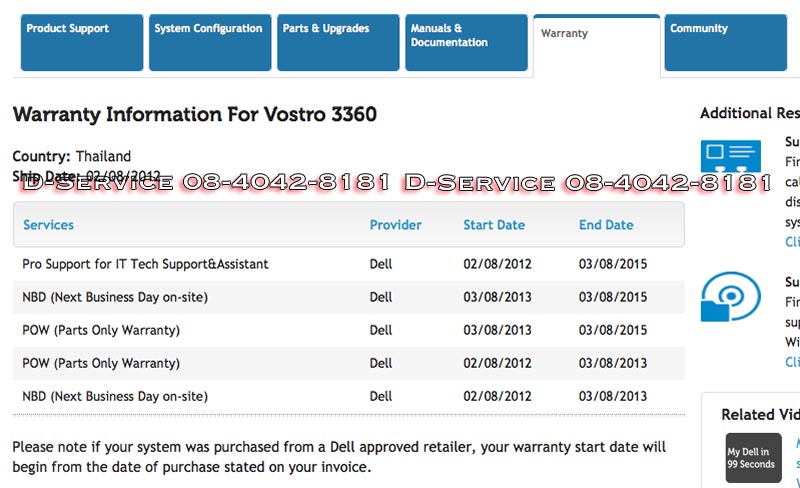The width and height of the screenshot is (800, 488).
Task: Open the Product Support tab
Action: click(82, 42)
